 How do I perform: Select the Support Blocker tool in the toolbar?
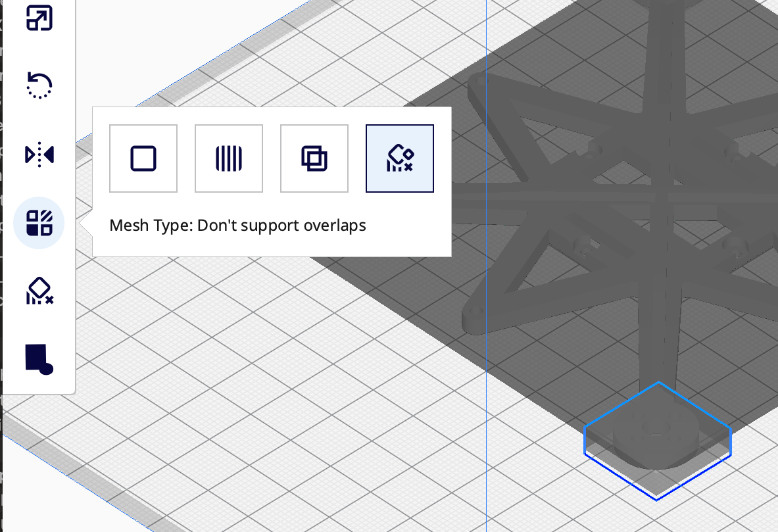[x=39, y=291]
